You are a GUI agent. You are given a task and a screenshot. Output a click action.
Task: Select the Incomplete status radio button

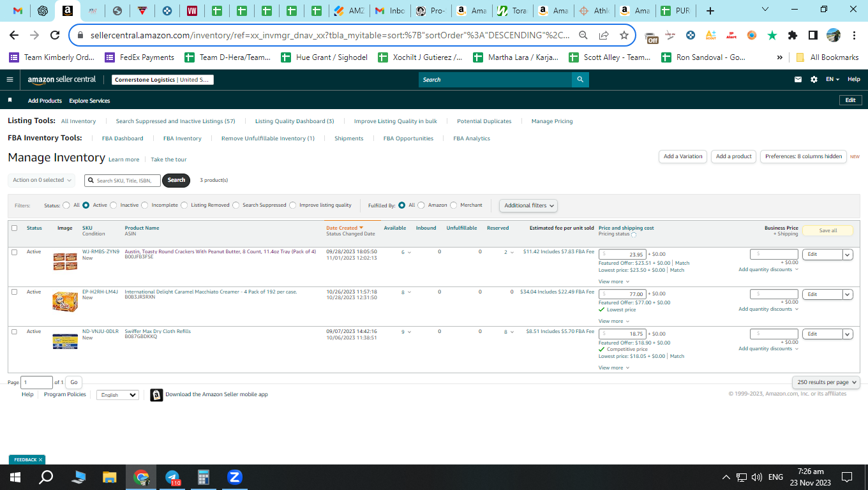pyautogui.click(x=145, y=205)
